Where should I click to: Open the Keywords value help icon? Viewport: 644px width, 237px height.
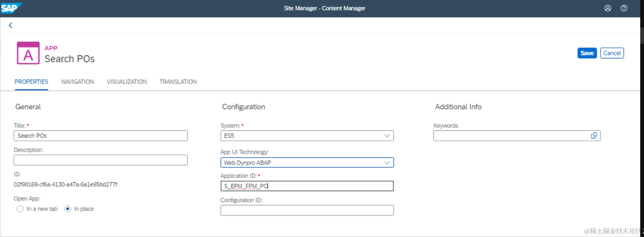594,136
